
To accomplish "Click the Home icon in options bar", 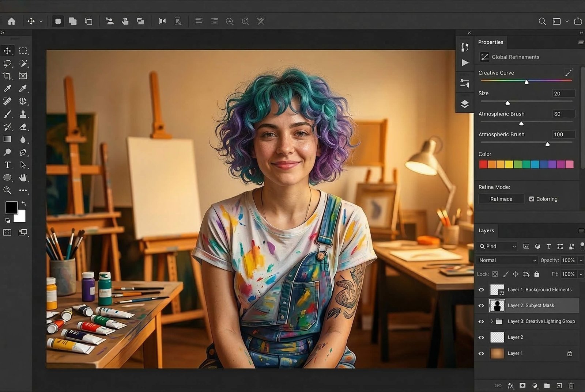I will [x=12, y=22].
